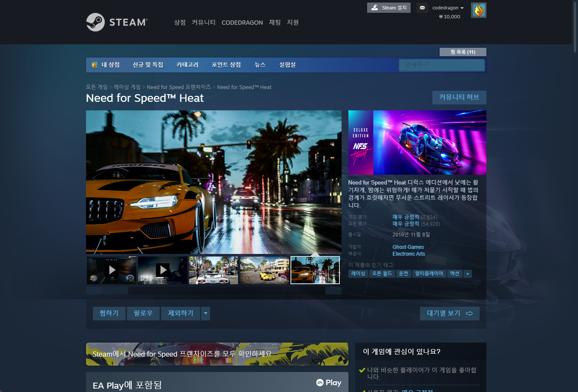Image resolution: width=578 pixels, height=392 pixels.
Task: Click the 레이싱 게임 breadcrumb
Action: [127, 87]
